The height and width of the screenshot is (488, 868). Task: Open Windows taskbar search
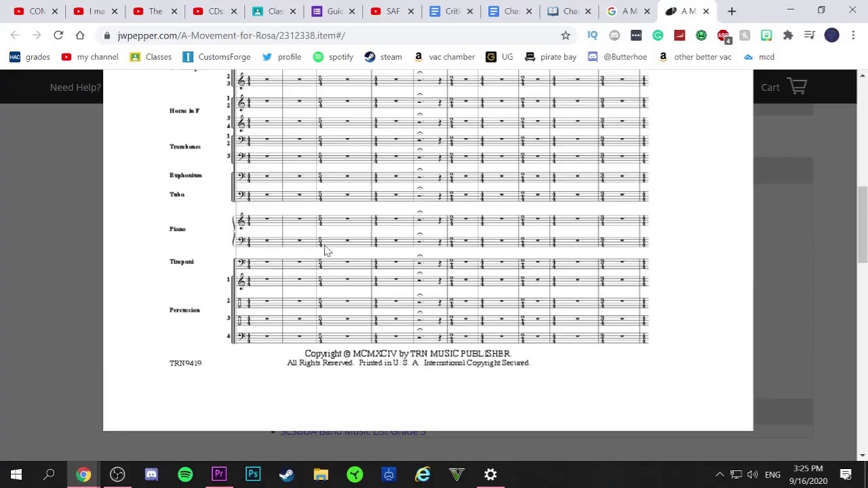tap(49, 474)
